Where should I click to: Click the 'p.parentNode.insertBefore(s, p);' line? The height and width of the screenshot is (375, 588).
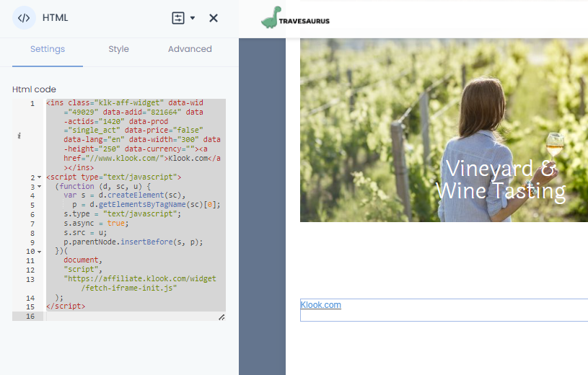point(133,242)
